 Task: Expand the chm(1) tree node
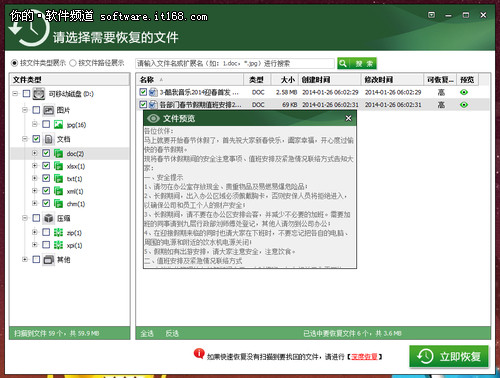point(35,203)
